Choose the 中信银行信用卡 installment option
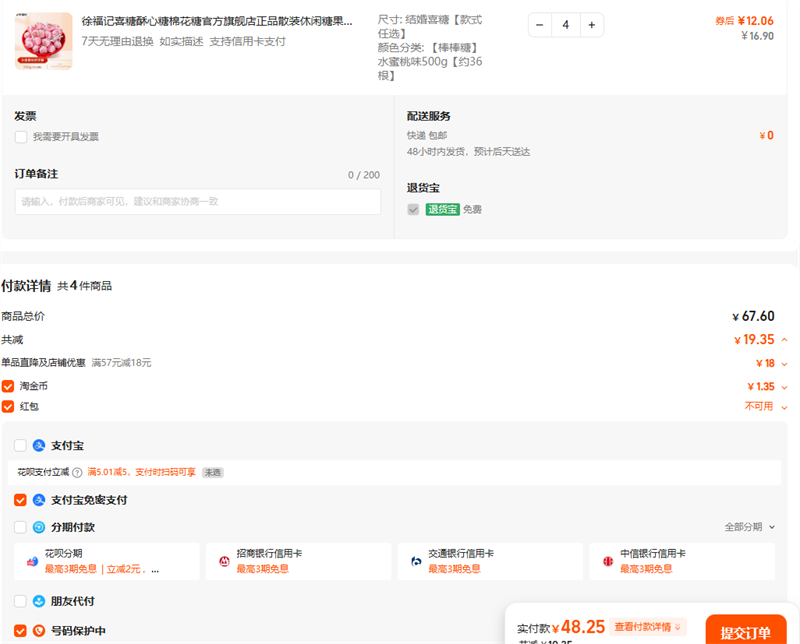Screen dimensions: 800x644 point(681,561)
